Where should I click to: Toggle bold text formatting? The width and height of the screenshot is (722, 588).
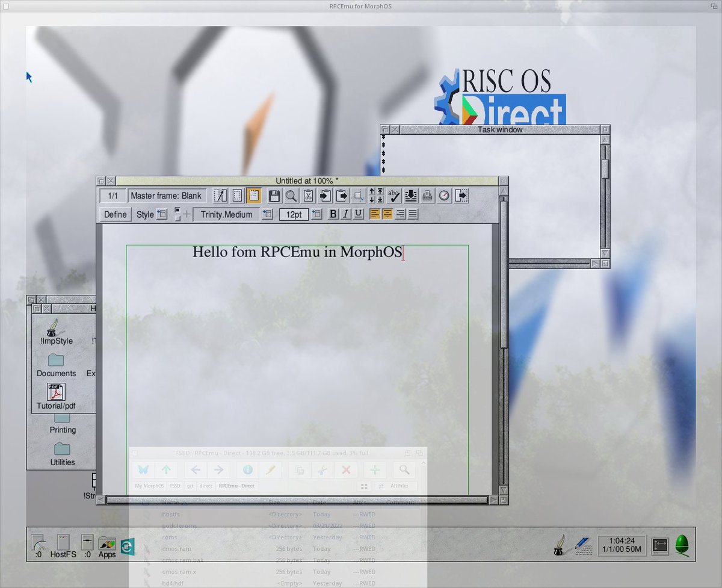[x=333, y=214]
